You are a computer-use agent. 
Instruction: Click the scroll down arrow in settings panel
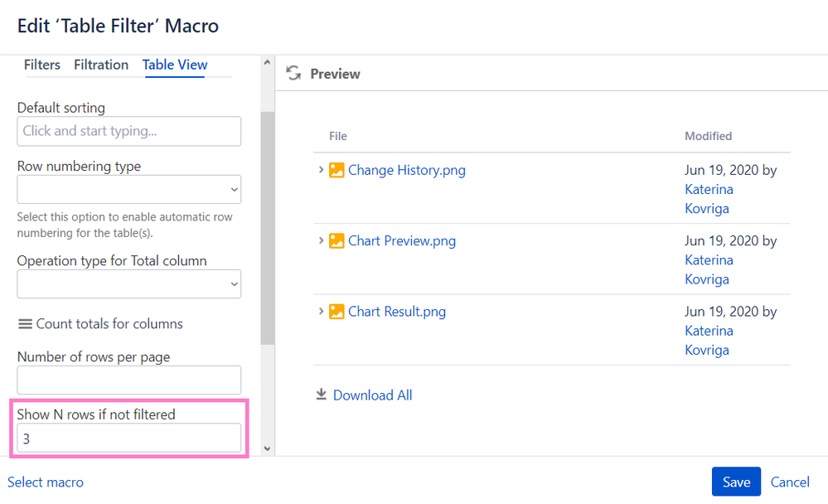(x=267, y=448)
